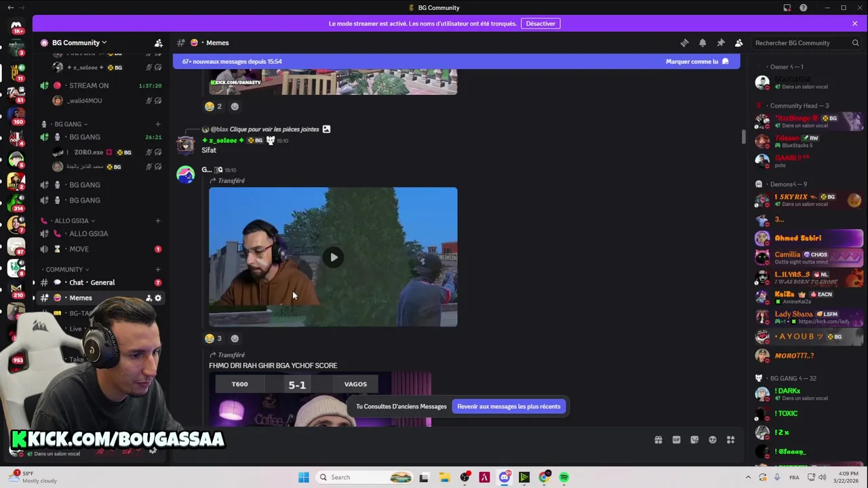Open notification settings bell icon
This screenshot has height=488, width=868.
[703, 43]
